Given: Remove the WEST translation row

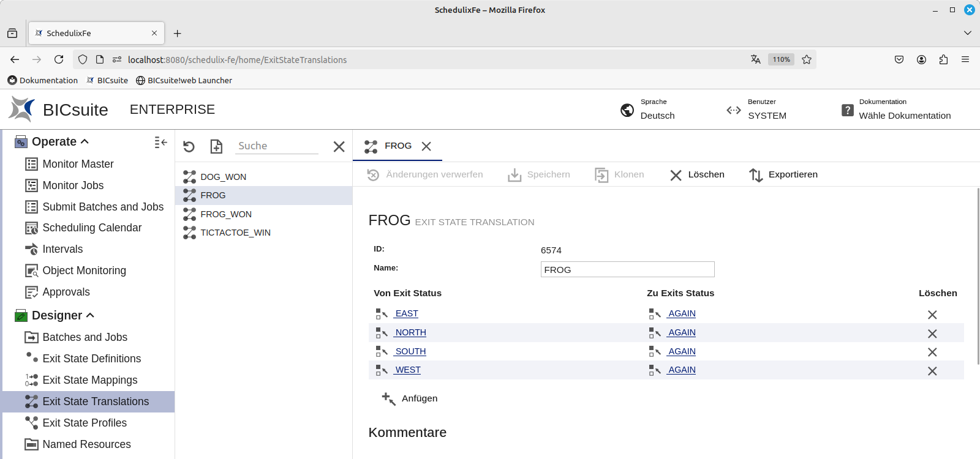Looking at the screenshot, I should click(932, 371).
